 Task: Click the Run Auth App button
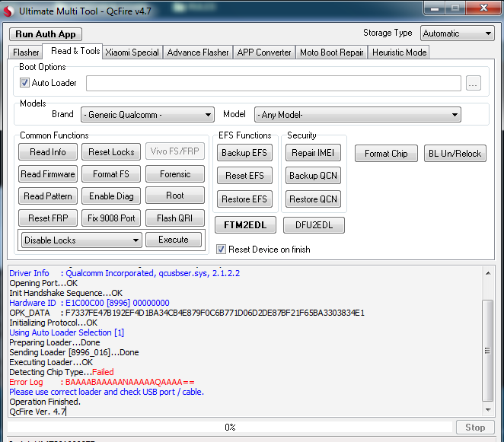tap(45, 34)
